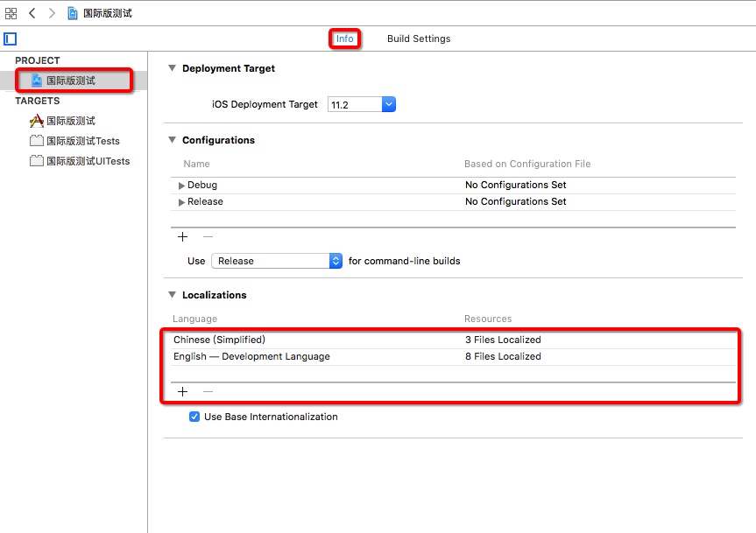Click the 国际版测试 breadcrumb title
This screenshot has height=533, width=756.
pyautogui.click(x=108, y=13)
